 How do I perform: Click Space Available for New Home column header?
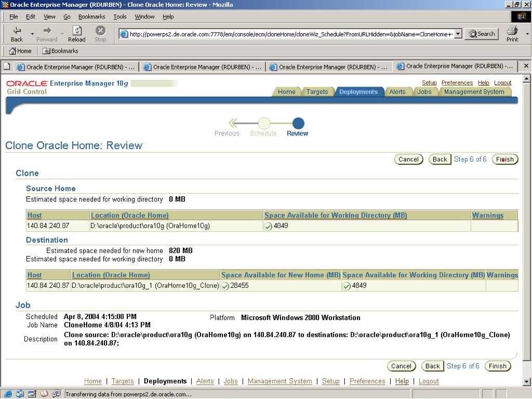tap(281, 275)
